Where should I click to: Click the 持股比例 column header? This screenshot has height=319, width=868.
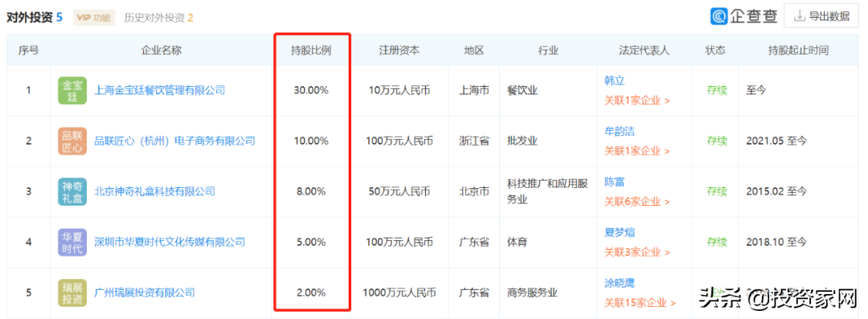click(x=311, y=51)
